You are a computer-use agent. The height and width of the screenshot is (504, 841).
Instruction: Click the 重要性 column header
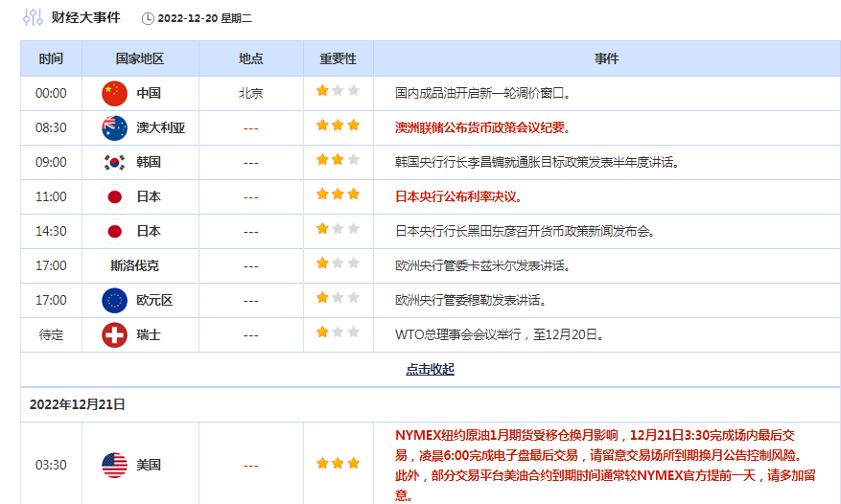click(x=338, y=58)
